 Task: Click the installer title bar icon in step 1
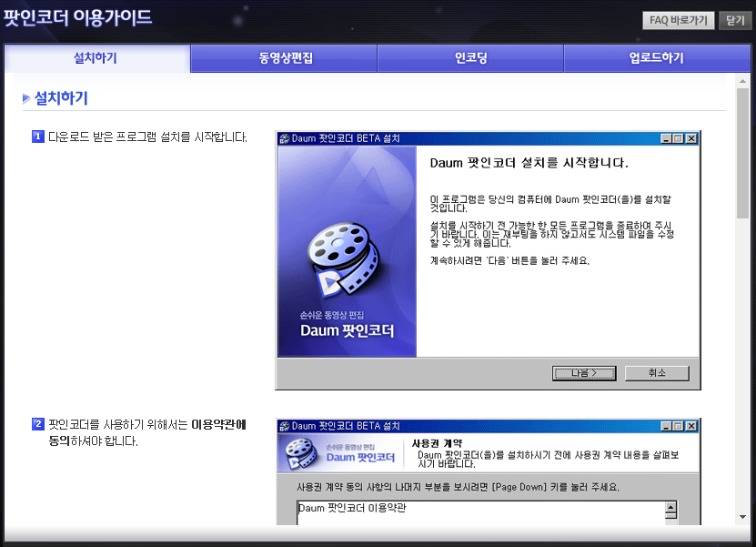click(285, 139)
